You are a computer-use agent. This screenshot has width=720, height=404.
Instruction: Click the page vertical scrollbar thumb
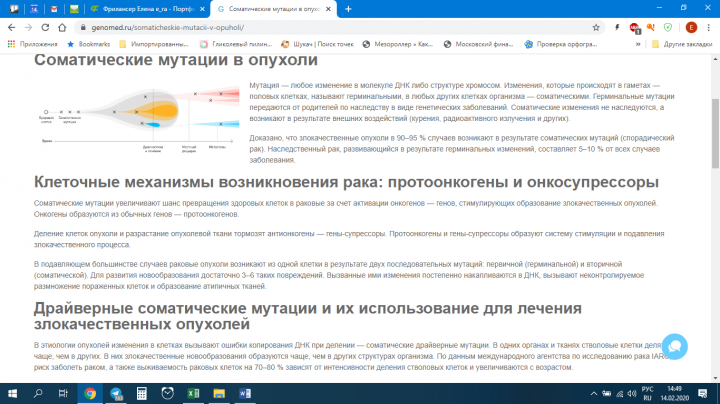coord(715,133)
